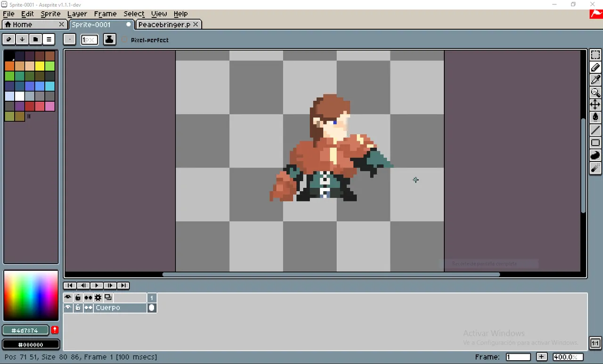
Task: Click the canvas horizontal scrollbar
Action: pyautogui.click(x=331, y=275)
